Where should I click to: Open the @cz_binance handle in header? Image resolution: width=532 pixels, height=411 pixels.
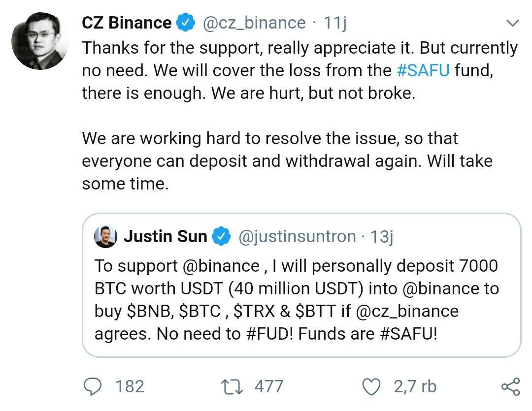pos(254,23)
